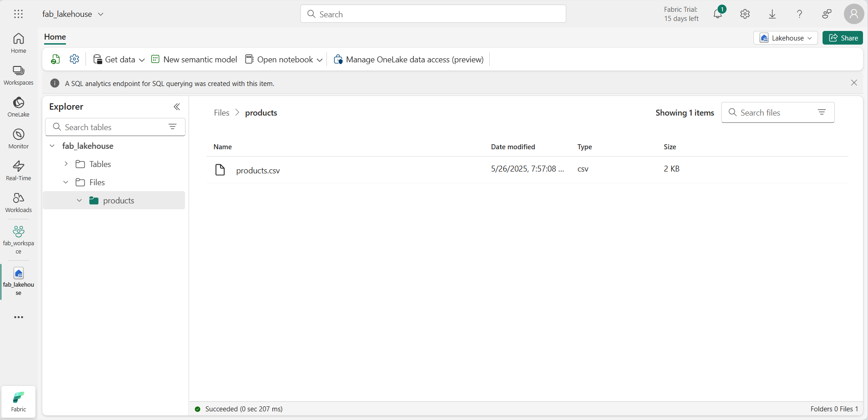This screenshot has height=420, width=868.
Task: Click the notifications bell icon
Action: click(717, 14)
